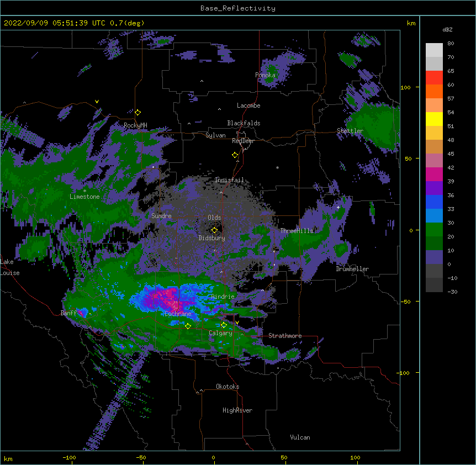Select the light gray 70-80 dBZ legend swatch
The height and width of the screenshot is (465, 476).
(434, 50)
